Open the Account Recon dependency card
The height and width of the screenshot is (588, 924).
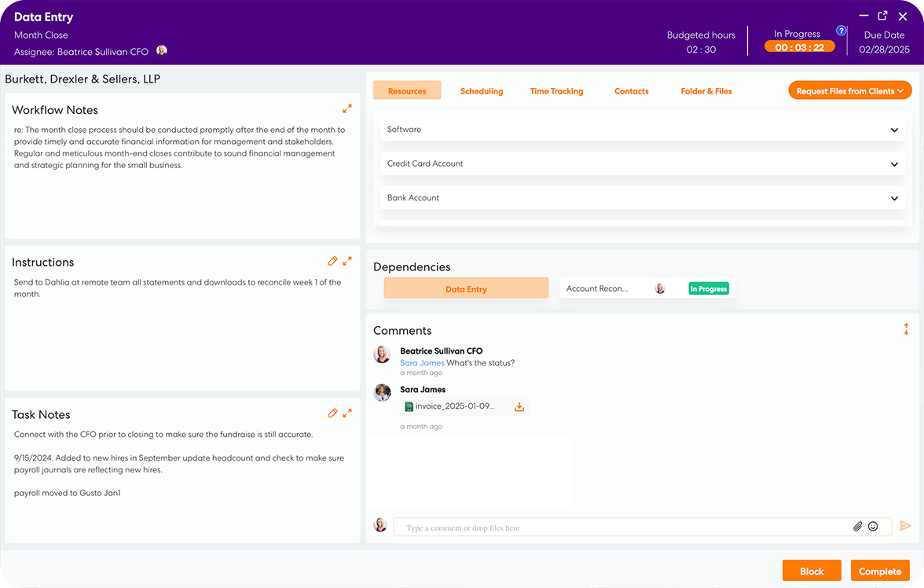[x=647, y=288]
